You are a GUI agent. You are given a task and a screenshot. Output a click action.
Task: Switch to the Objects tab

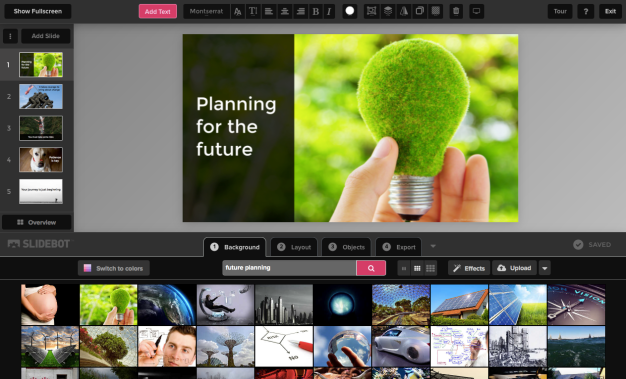[347, 247]
